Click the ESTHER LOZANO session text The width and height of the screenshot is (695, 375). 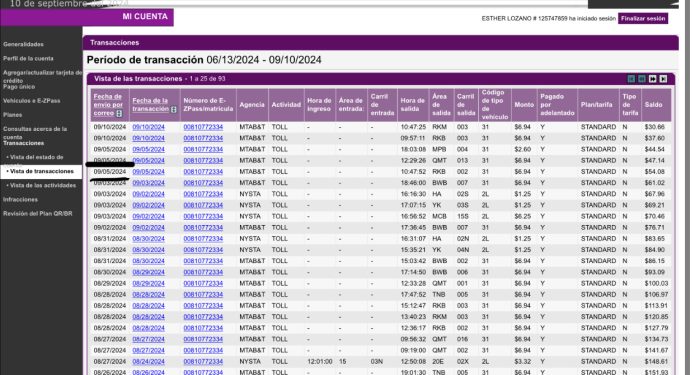[549, 19]
